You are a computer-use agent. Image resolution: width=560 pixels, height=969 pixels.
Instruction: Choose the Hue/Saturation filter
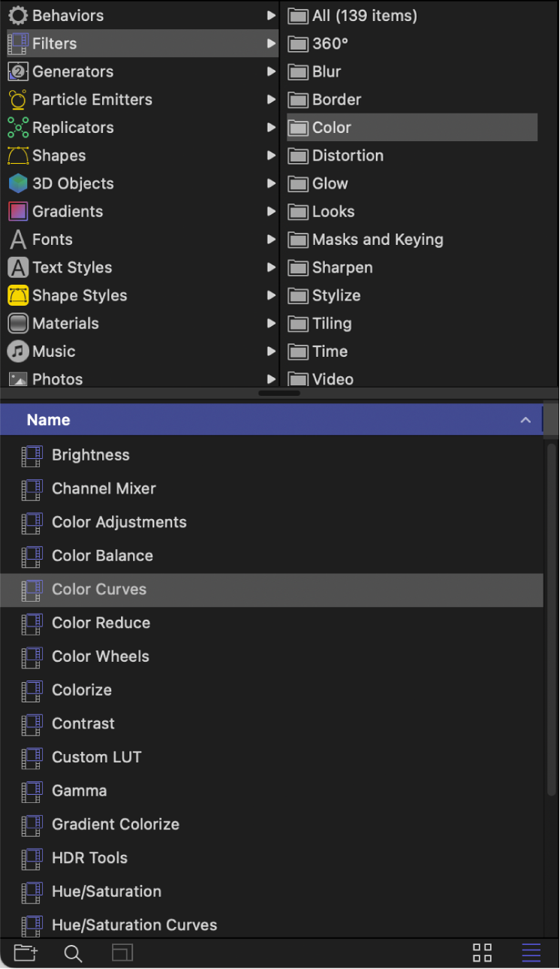pos(107,892)
